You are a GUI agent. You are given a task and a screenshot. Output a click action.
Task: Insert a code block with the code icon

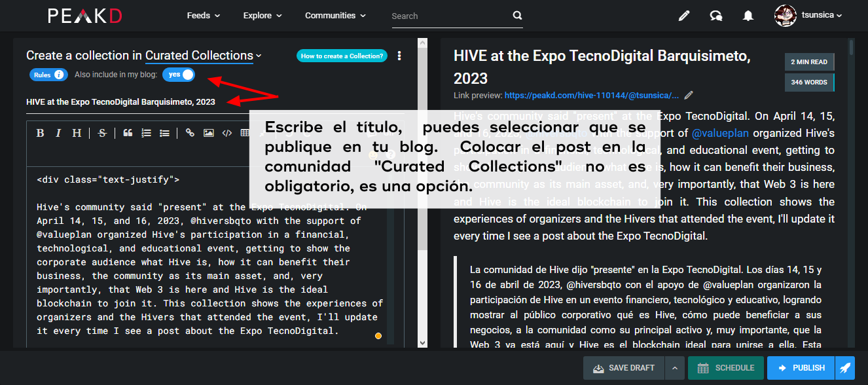(226, 133)
